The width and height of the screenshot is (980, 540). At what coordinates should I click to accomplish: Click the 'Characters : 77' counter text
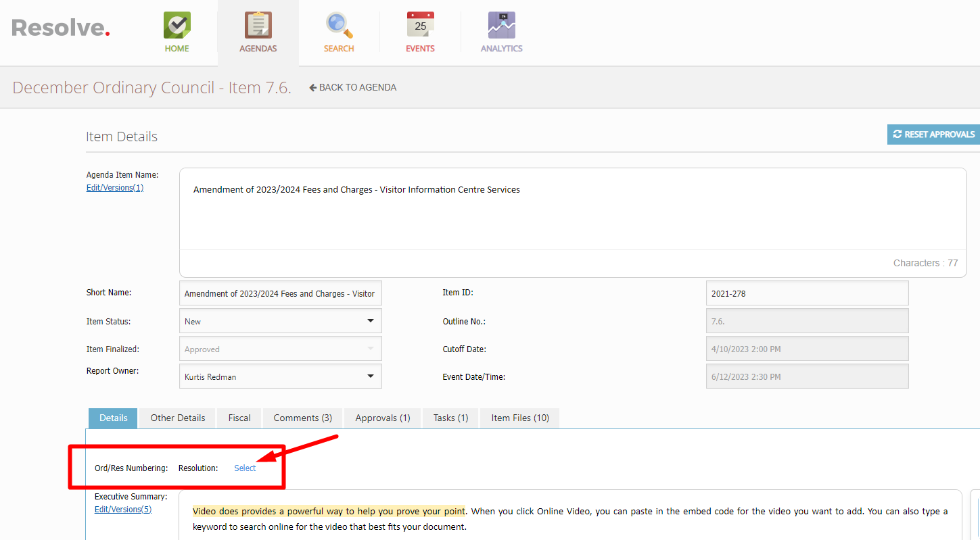925,263
